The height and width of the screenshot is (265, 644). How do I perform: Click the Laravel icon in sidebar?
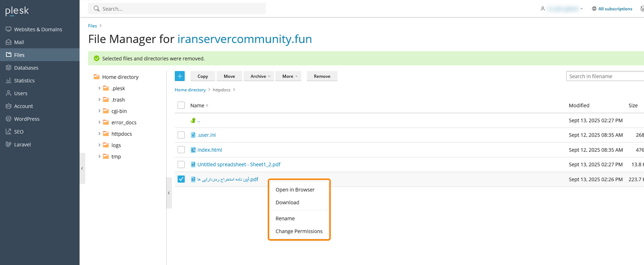click(8, 144)
